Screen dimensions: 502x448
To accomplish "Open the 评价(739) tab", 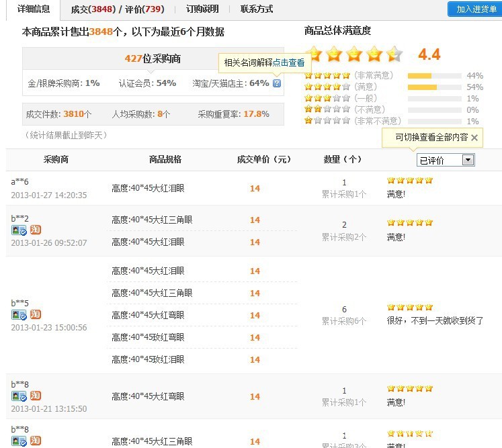I will pos(144,9).
